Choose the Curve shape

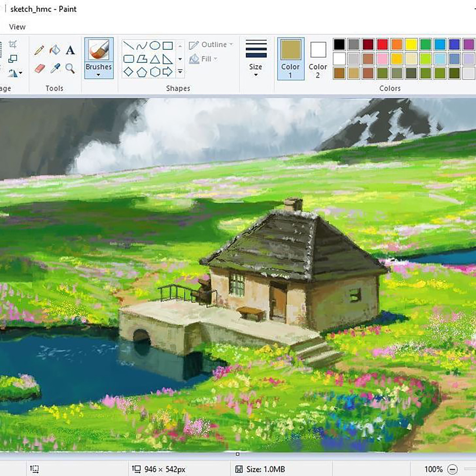(x=142, y=46)
